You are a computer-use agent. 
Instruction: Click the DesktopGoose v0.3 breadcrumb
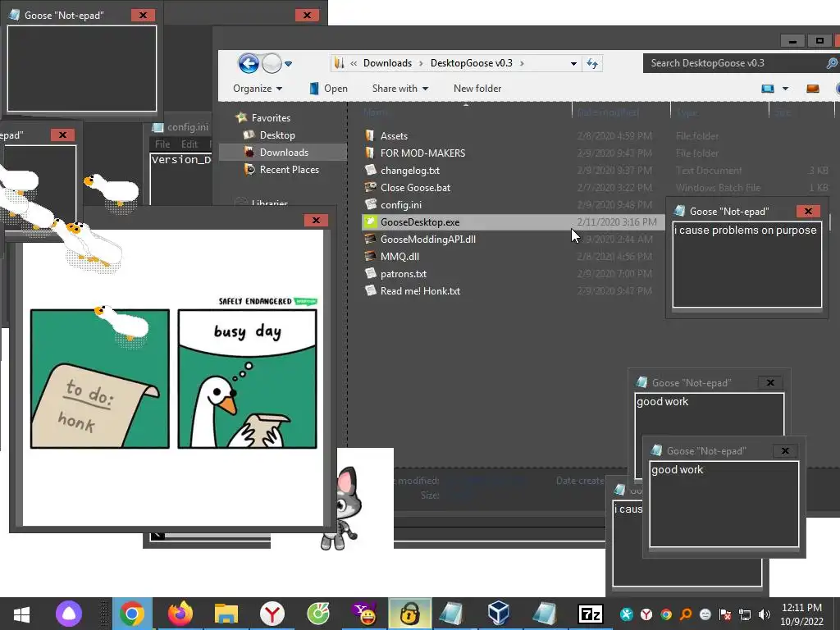472,63
